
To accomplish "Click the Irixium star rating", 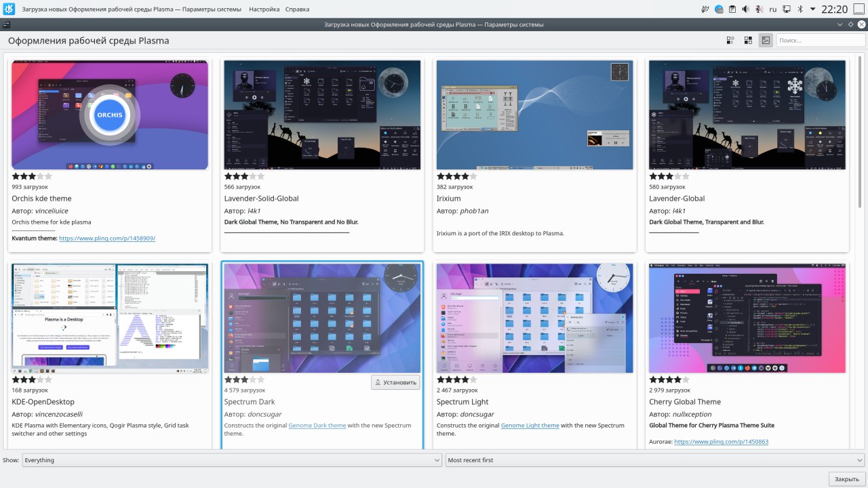I will [x=457, y=176].
